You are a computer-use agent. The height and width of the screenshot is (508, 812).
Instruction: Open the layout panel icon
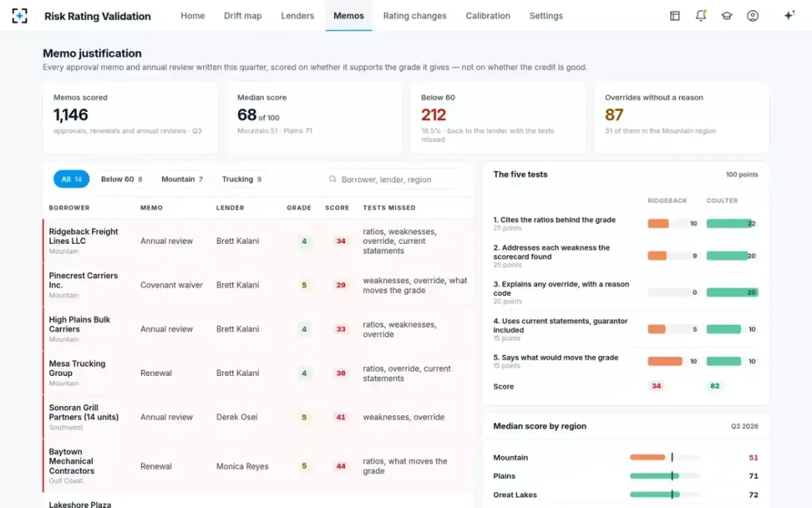[x=675, y=16]
